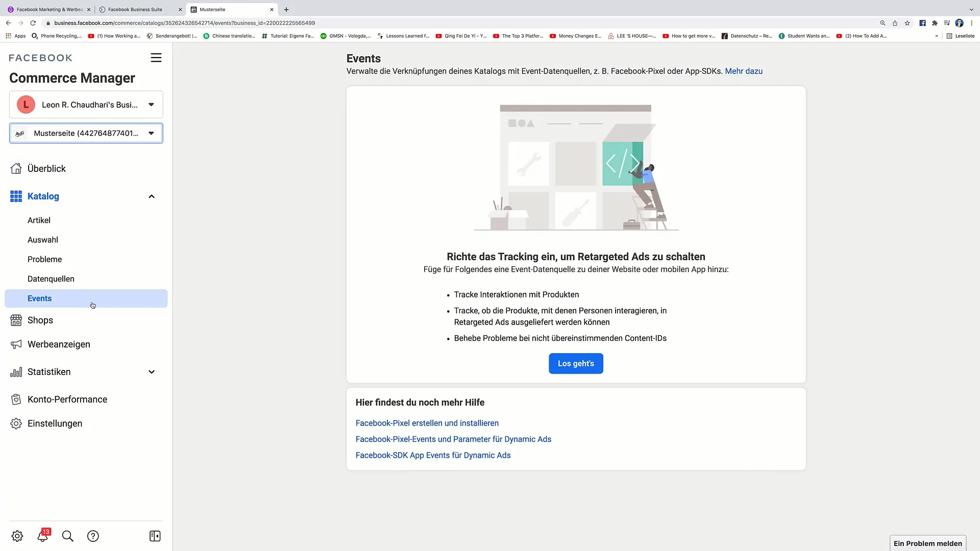Image resolution: width=980 pixels, height=551 pixels.
Task: Open the tab search dropdown arrow
Action: click(x=971, y=9)
